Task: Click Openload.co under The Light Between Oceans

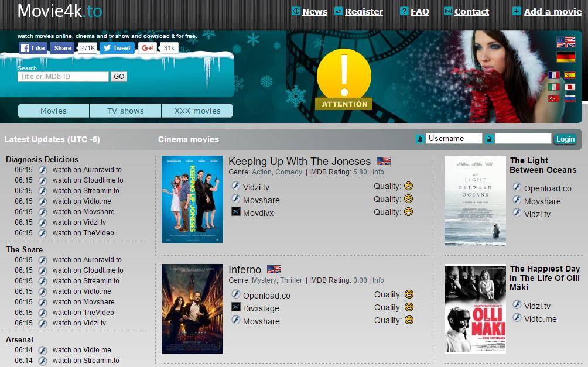Action: coord(548,188)
